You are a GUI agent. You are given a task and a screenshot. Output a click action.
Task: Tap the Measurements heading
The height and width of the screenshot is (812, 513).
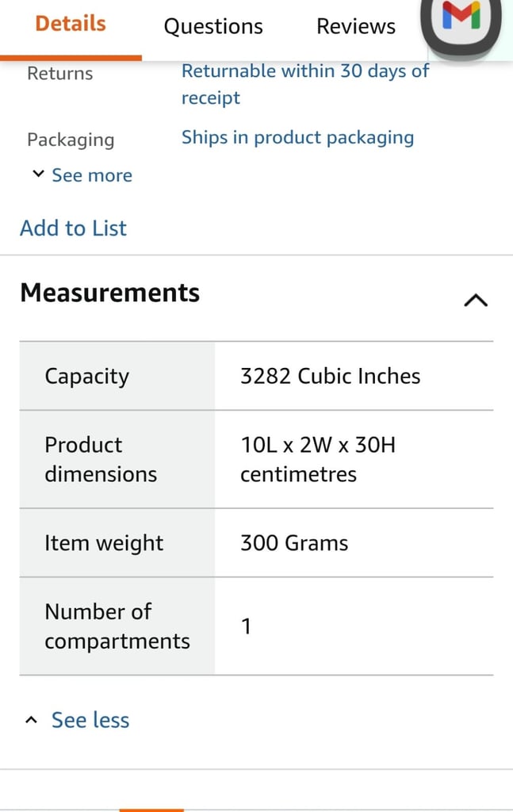coord(109,293)
